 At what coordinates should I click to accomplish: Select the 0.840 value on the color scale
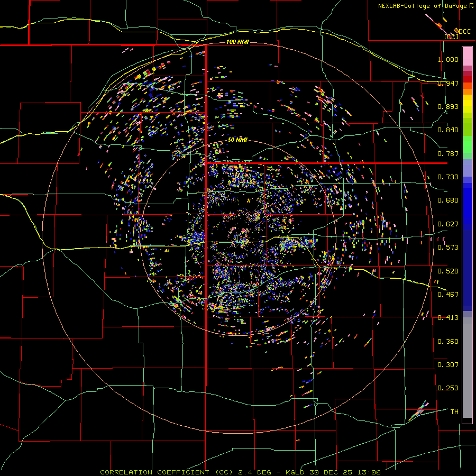coord(448,130)
